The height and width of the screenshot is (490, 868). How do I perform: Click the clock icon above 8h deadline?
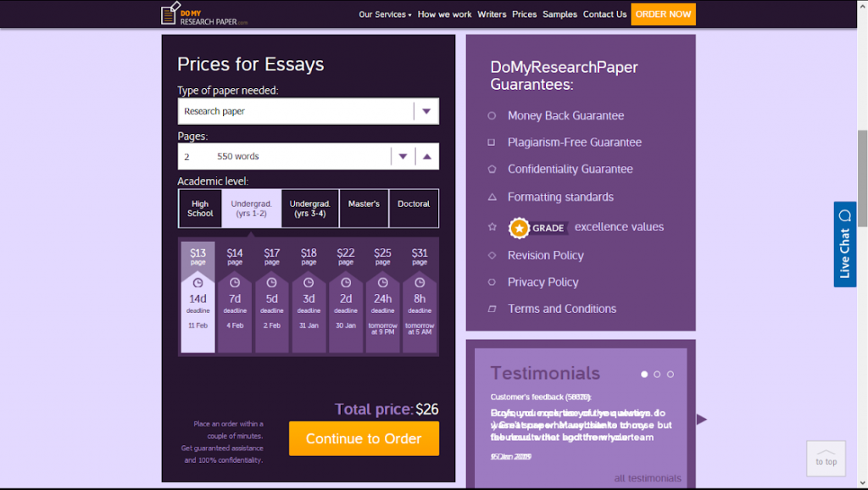click(420, 283)
